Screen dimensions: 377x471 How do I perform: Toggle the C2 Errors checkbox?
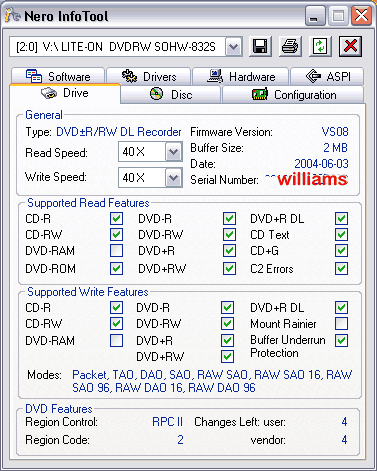[x=342, y=268]
